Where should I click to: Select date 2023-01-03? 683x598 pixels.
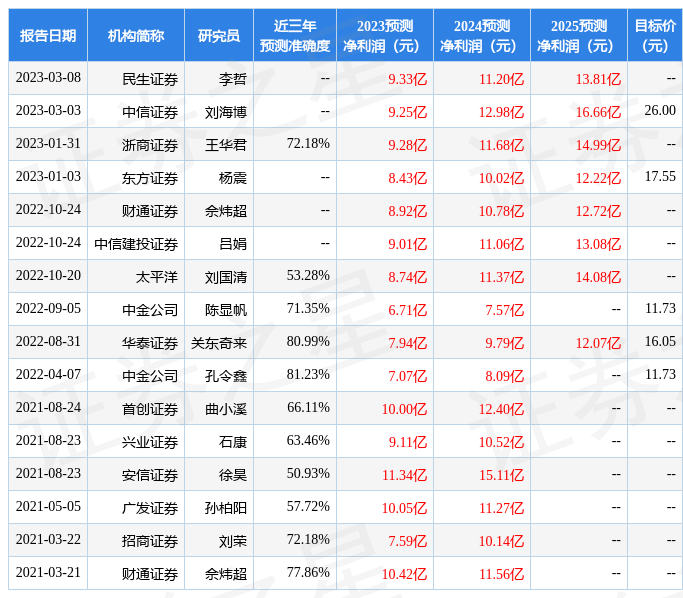pos(48,176)
